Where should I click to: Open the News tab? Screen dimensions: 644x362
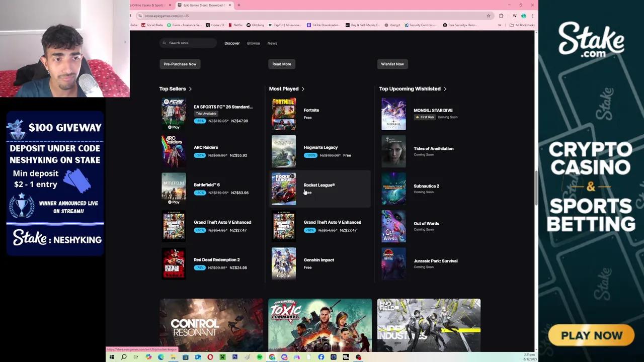point(272,43)
